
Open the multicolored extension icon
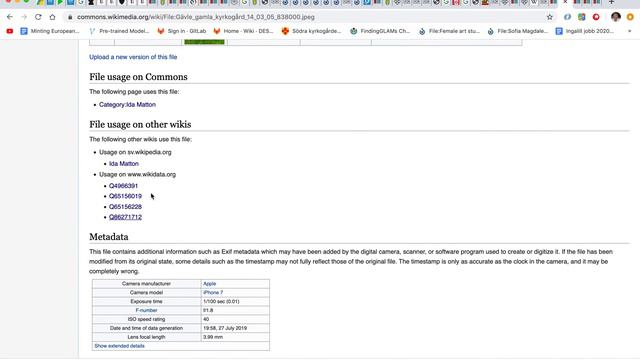(x=582, y=17)
